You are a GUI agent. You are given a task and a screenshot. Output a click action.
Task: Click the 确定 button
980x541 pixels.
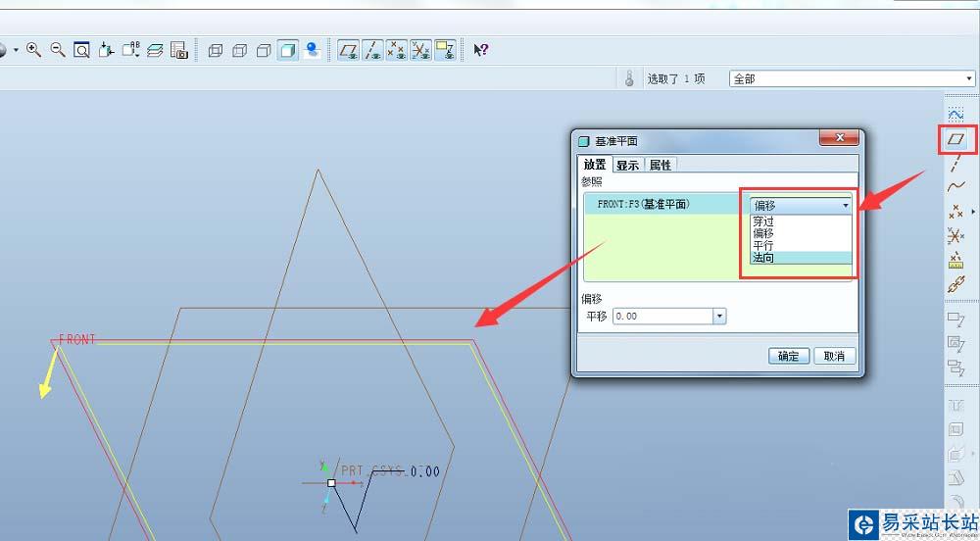789,356
